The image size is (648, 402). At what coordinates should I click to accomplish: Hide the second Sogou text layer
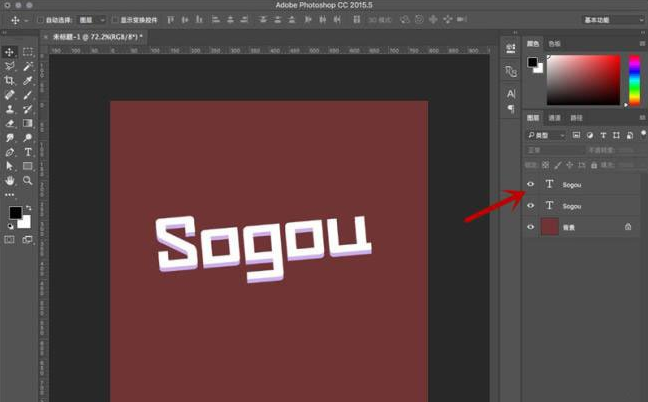point(531,205)
